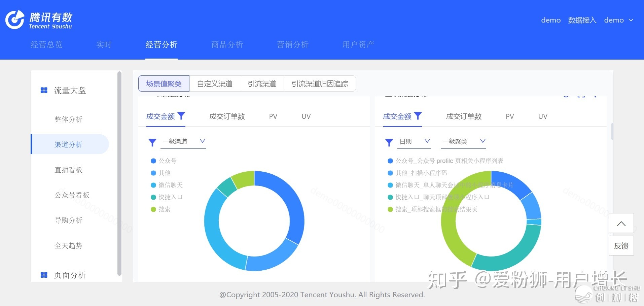Screen dimensions: 644x306
Task: Click the Tencent Youshu logo icon
Action: [x=15, y=20]
